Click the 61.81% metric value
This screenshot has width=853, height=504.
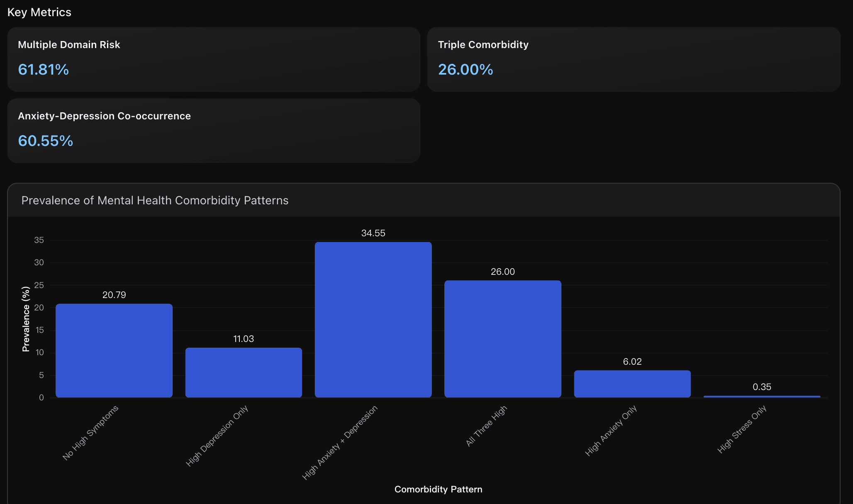click(x=44, y=70)
